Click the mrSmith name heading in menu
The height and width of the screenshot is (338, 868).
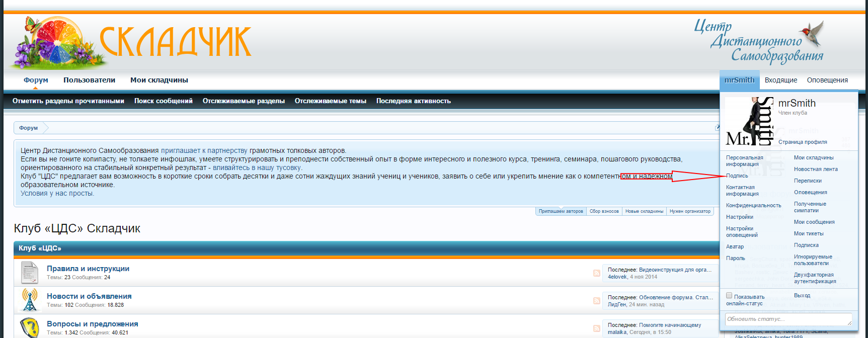coord(797,103)
